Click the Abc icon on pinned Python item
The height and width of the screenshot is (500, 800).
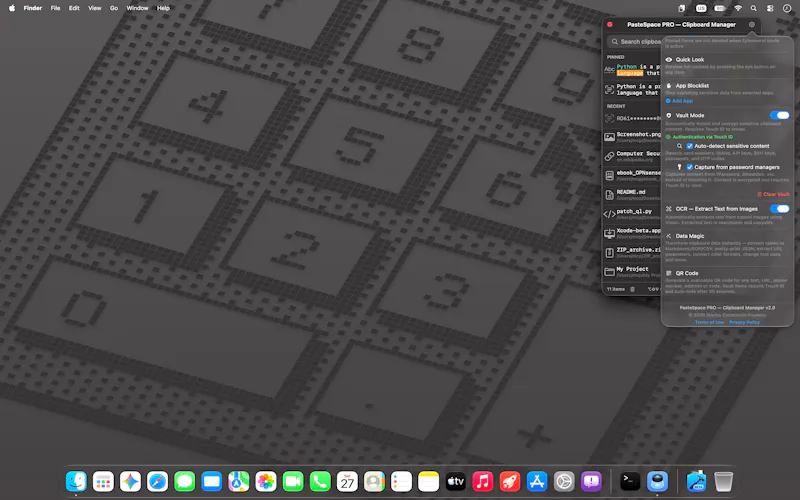609,69
